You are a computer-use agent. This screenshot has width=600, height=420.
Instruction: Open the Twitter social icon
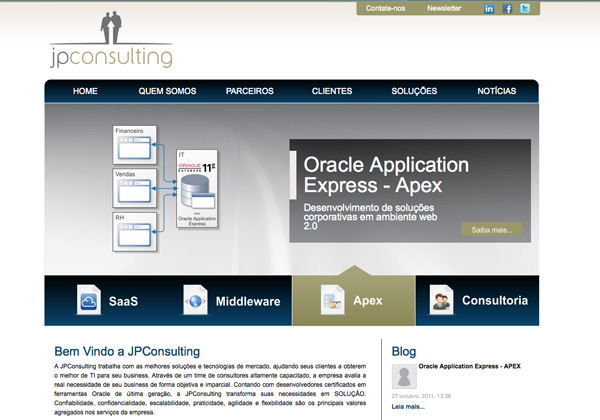coord(525,8)
